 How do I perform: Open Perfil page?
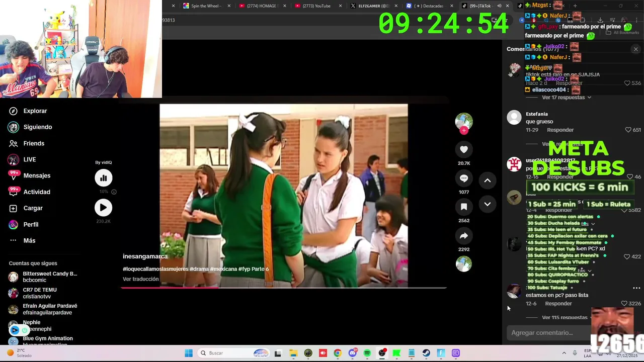point(24,224)
